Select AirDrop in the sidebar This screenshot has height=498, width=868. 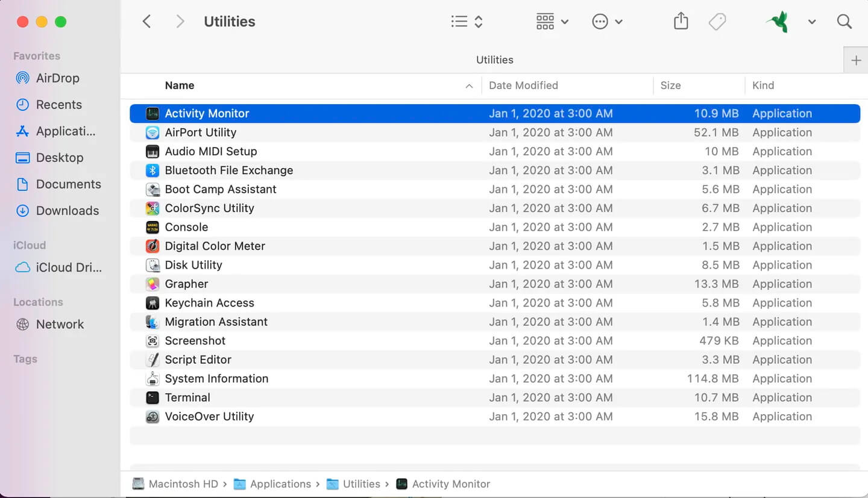(x=57, y=78)
